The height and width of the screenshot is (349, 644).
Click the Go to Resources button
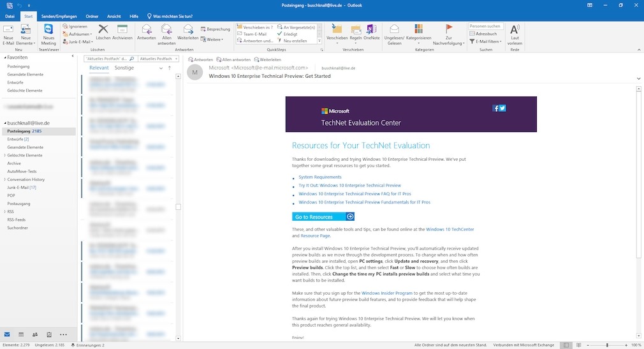(323, 217)
